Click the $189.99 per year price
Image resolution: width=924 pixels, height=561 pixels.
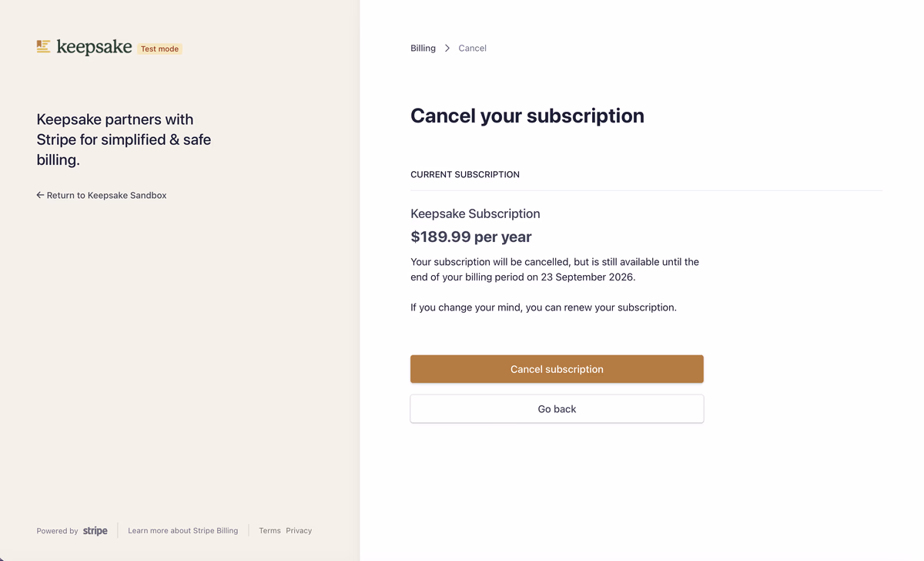[x=470, y=237]
